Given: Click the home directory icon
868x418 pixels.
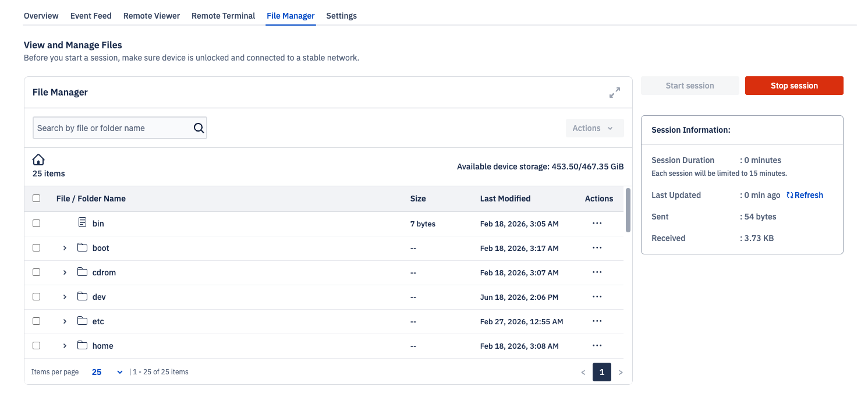Looking at the screenshot, I should point(38,160).
